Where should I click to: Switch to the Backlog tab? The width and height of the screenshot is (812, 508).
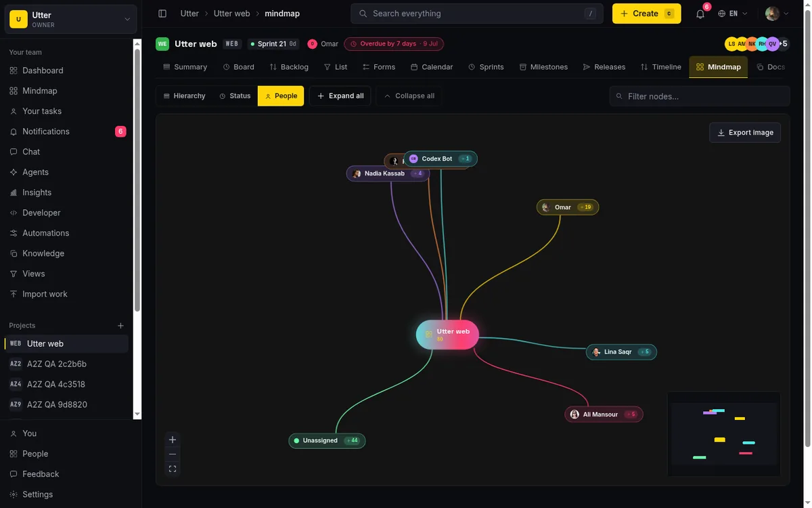coord(288,67)
